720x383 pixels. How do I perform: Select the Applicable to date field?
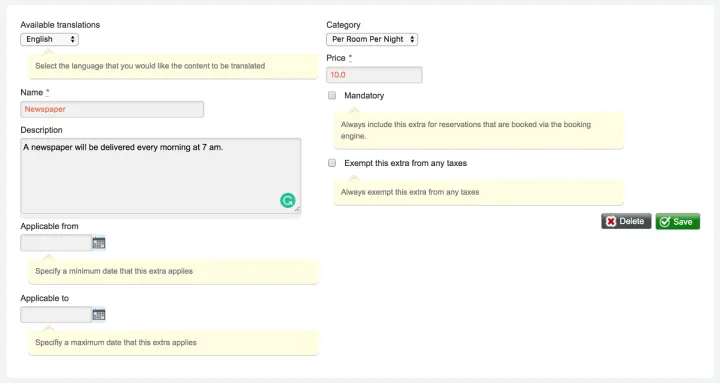pos(56,315)
